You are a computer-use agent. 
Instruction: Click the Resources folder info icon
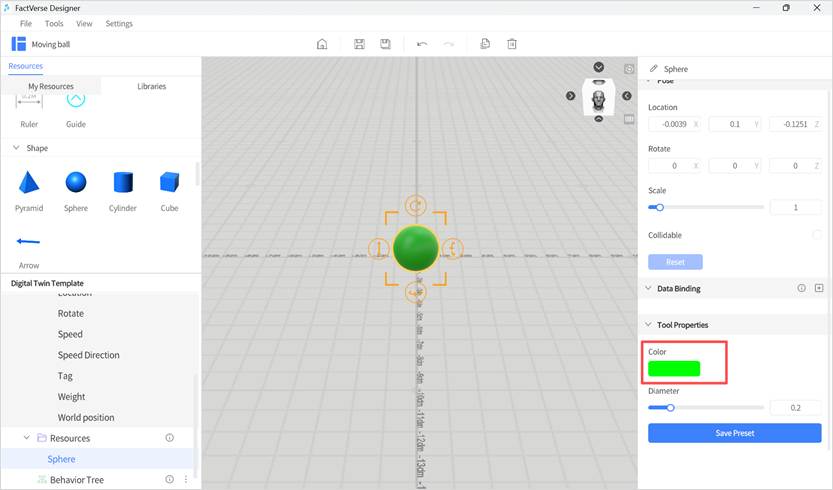(169, 438)
